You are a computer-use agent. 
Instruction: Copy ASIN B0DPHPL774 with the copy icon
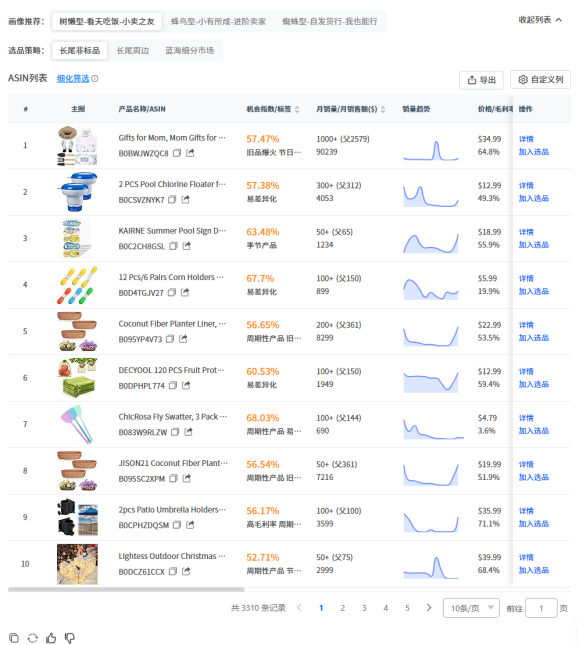(x=173, y=385)
